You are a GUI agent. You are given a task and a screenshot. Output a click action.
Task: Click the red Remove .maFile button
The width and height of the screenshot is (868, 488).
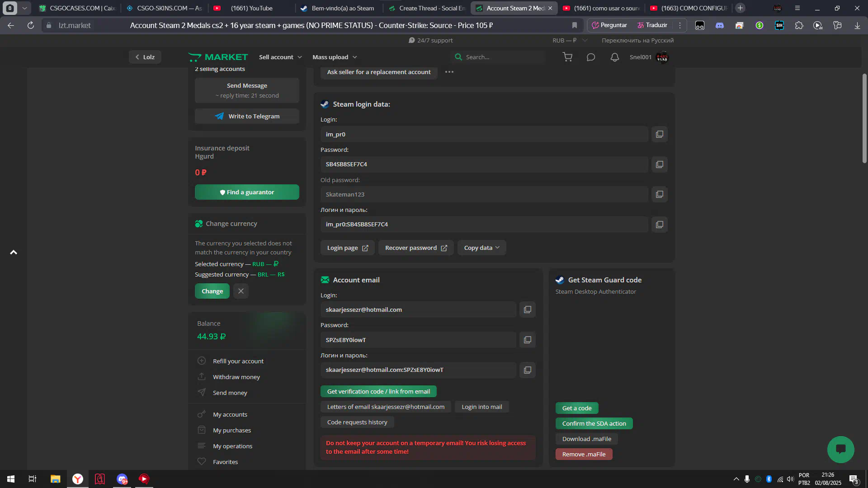tap(584, 454)
